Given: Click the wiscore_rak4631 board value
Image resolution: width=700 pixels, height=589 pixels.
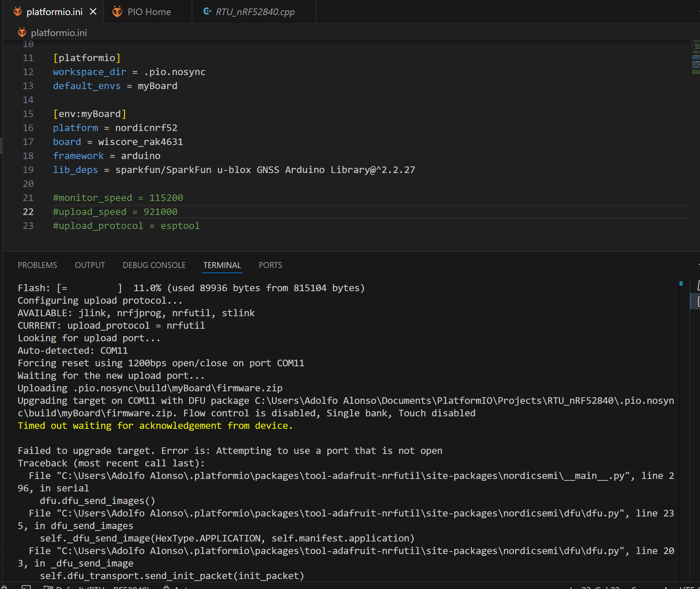Looking at the screenshot, I should pos(141,142).
